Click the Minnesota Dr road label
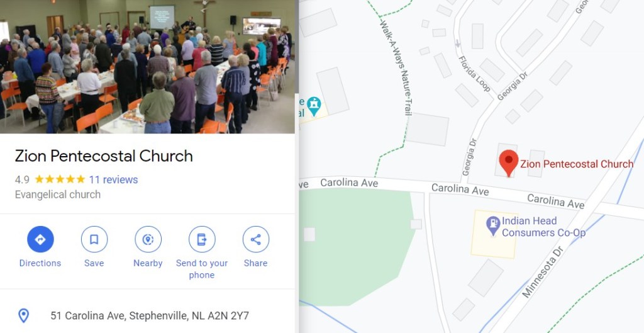Screen dimensions: 644x333 click(541, 272)
